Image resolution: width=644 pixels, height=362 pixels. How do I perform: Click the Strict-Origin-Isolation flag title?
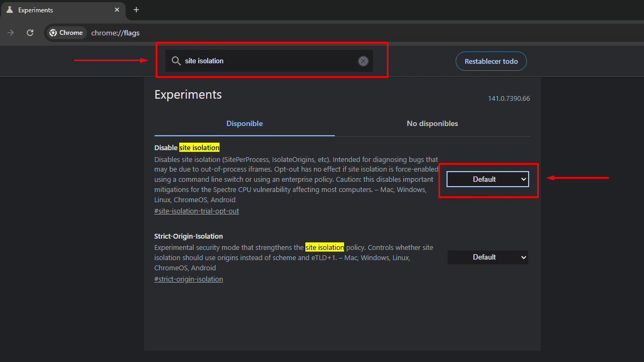(188, 237)
